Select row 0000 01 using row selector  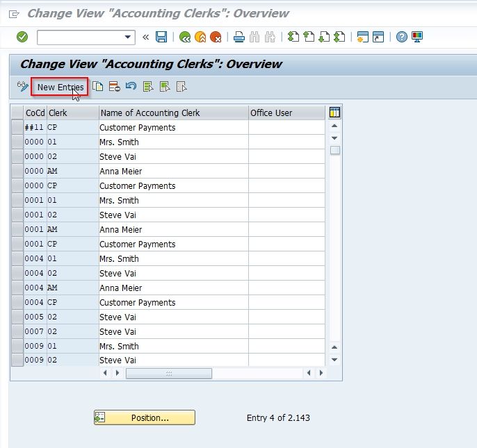coord(17,142)
